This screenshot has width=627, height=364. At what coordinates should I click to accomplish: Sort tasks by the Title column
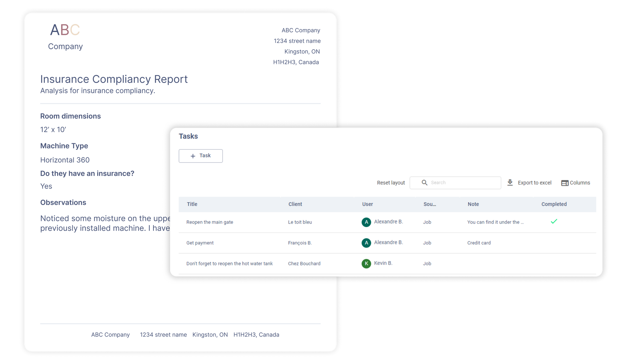coord(192,204)
